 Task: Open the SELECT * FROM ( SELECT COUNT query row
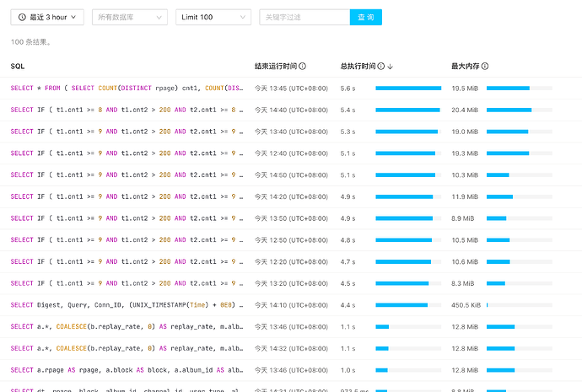click(x=127, y=89)
